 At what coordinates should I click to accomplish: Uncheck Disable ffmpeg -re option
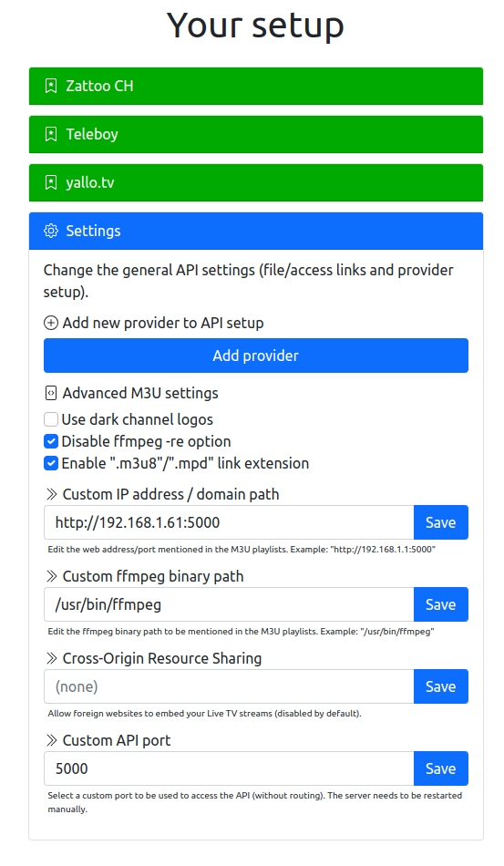[51, 441]
